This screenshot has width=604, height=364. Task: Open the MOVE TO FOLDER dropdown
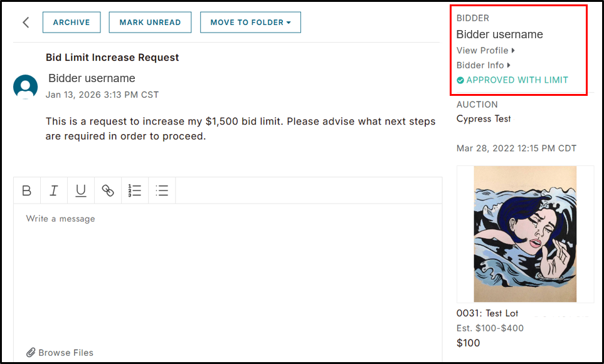tap(250, 23)
